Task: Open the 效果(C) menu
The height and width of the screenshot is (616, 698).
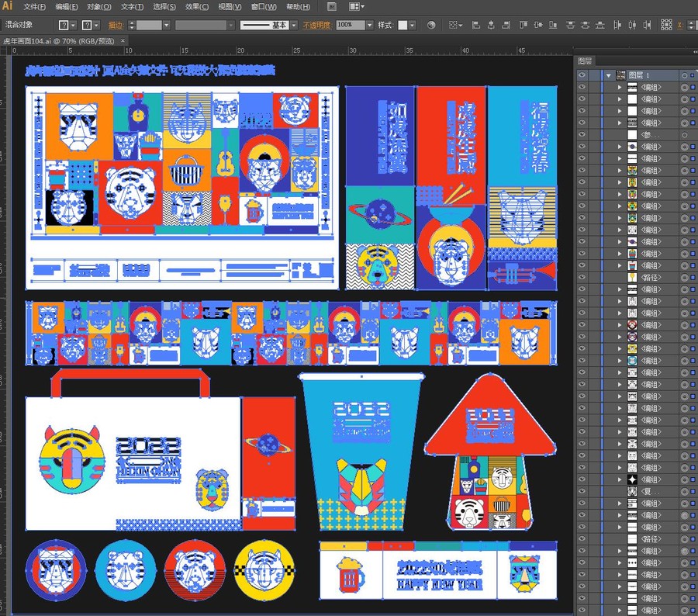Action: pos(197,7)
